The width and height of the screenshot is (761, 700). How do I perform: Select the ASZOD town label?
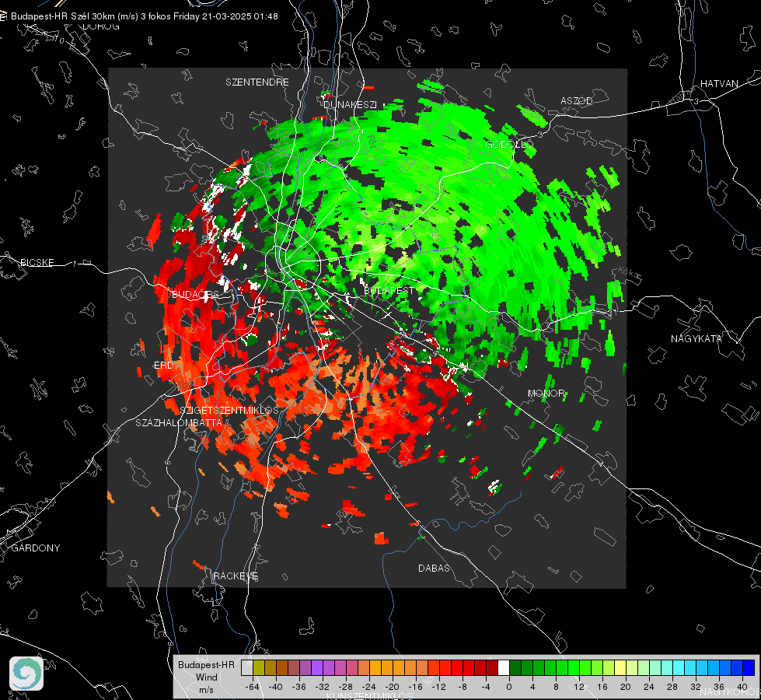pos(577,100)
